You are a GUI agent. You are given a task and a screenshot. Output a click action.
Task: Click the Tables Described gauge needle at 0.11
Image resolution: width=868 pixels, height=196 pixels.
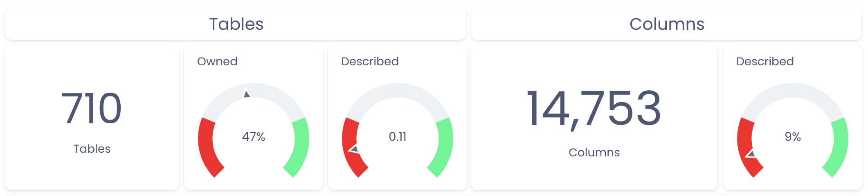pos(354,149)
